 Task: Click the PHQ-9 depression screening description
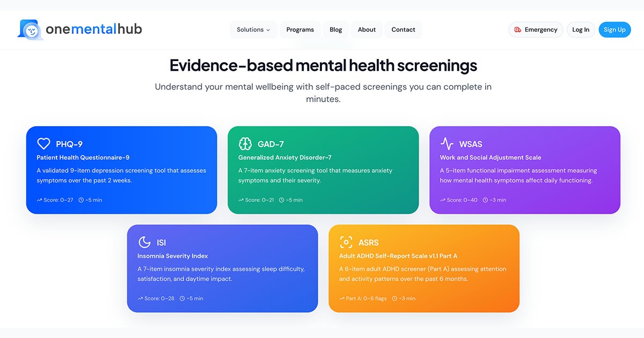click(121, 175)
